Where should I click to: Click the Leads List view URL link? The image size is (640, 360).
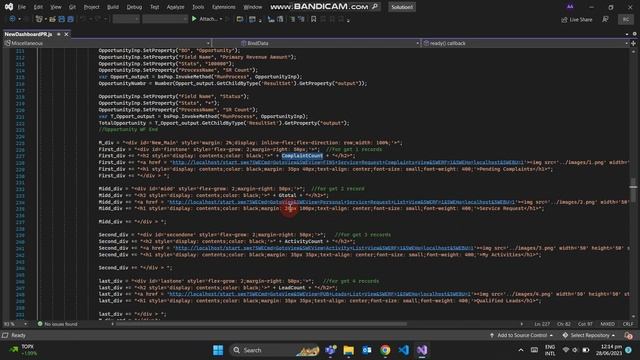pos(319,294)
